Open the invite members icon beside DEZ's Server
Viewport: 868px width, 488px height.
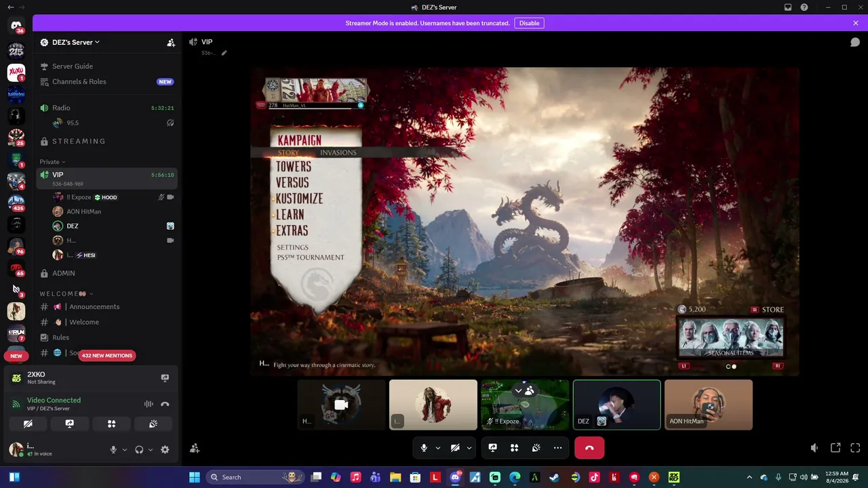tap(171, 43)
